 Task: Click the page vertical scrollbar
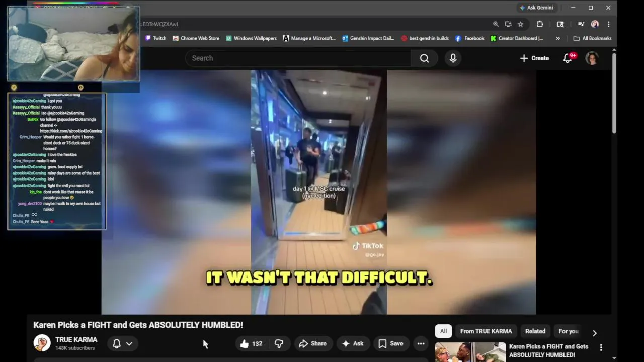pyautogui.click(x=614, y=93)
